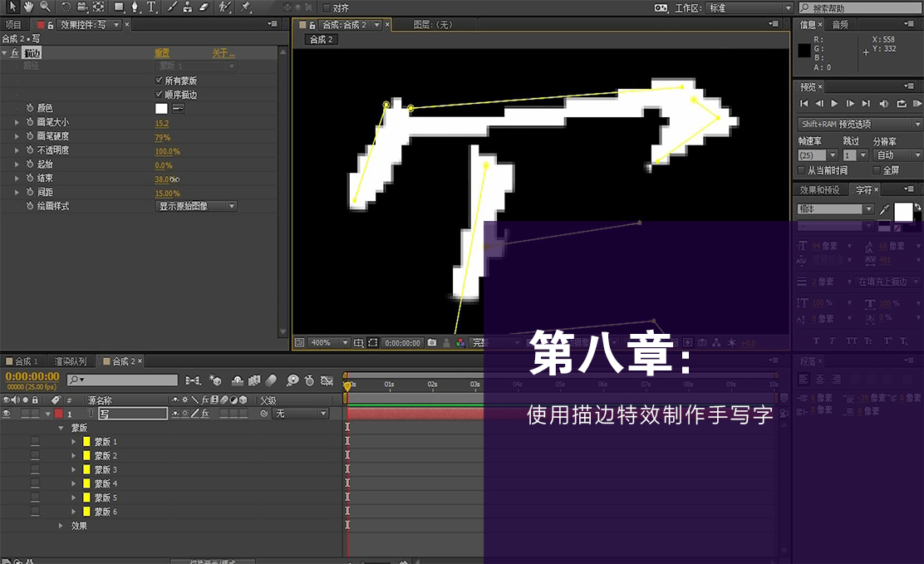This screenshot has width=924, height=564.
Task: Select the Eraser tool
Action: tap(204, 7)
